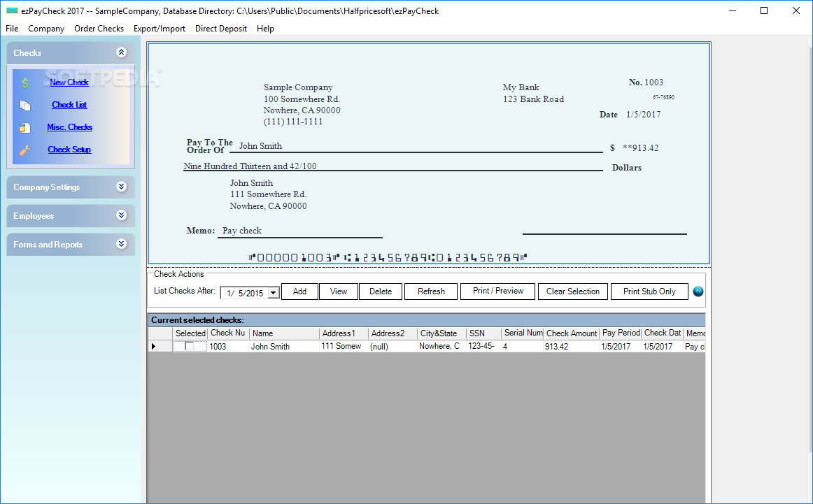
Task: Select the serial number 4 cell
Action: click(523, 346)
